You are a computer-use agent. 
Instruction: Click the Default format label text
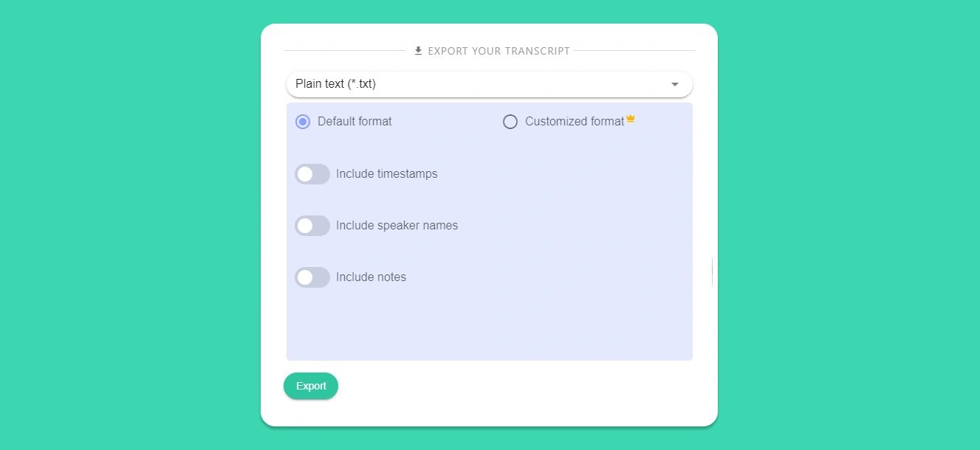point(354,122)
